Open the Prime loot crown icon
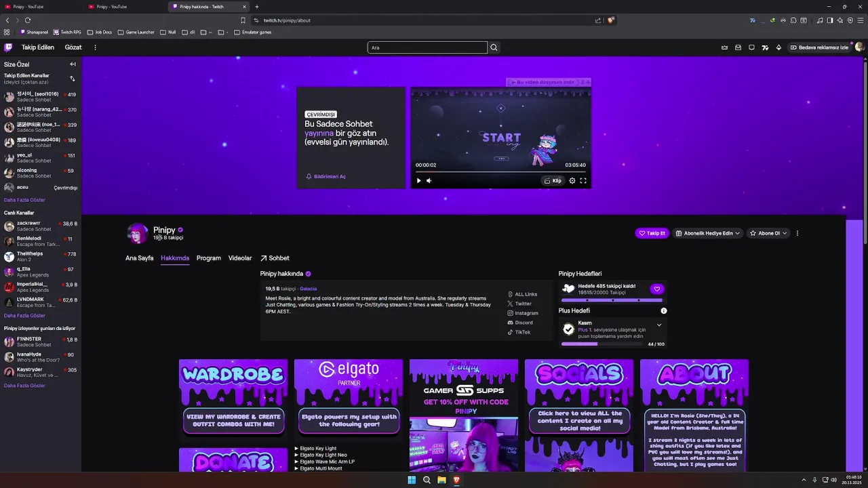The height and width of the screenshot is (488, 868). click(724, 47)
